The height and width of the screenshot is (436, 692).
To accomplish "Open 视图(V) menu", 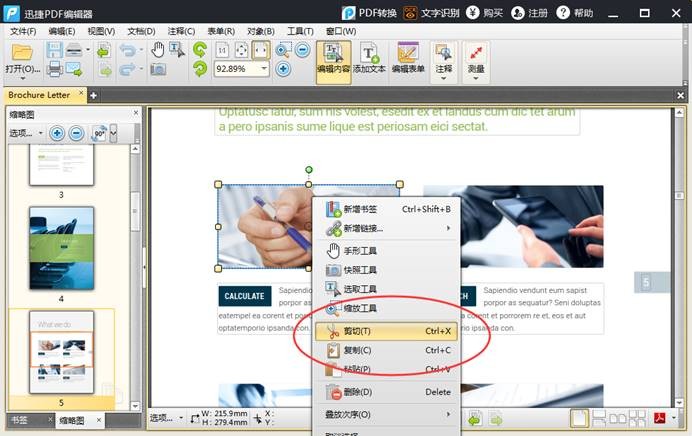I will [x=101, y=31].
